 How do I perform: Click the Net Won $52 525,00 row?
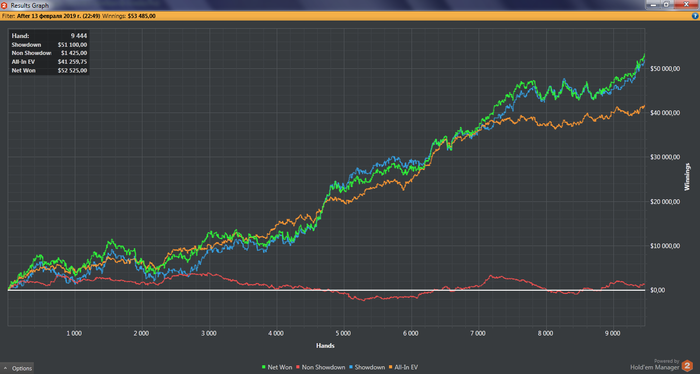[49, 71]
